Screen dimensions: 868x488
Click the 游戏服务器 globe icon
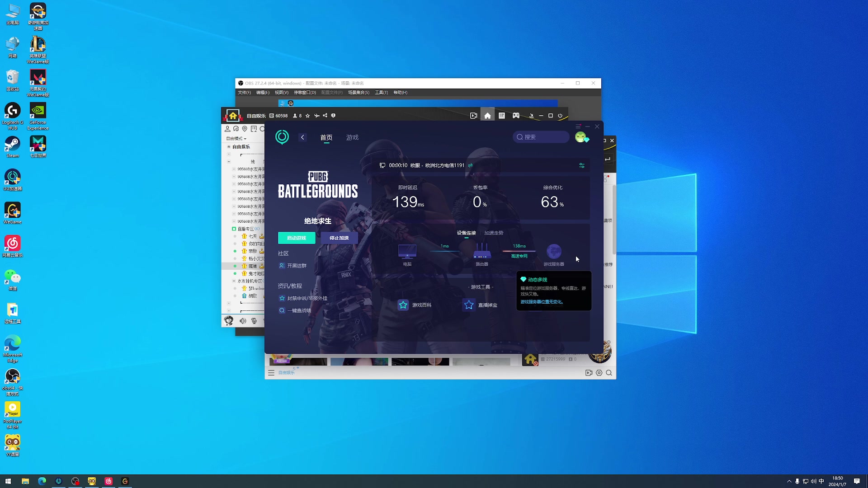[x=554, y=251]
